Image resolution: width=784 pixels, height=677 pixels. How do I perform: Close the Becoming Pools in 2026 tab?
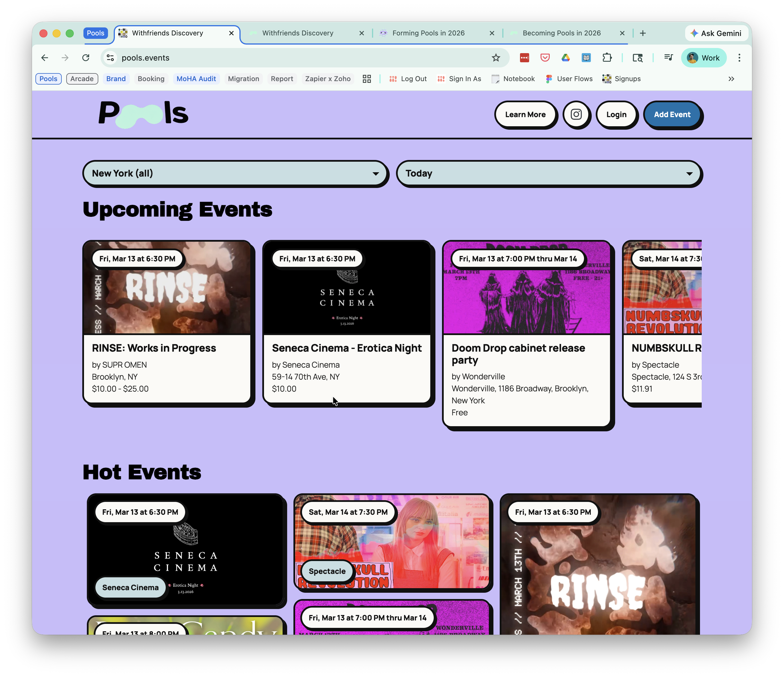622,33
